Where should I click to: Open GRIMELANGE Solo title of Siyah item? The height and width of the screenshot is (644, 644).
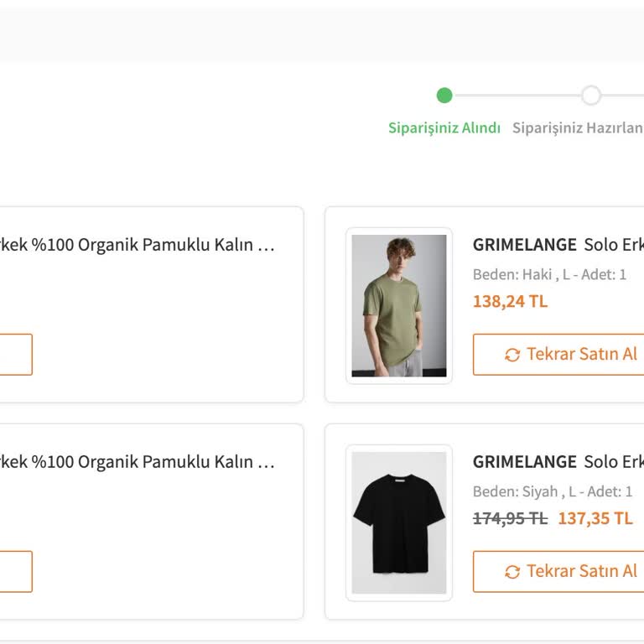(558, 462)
